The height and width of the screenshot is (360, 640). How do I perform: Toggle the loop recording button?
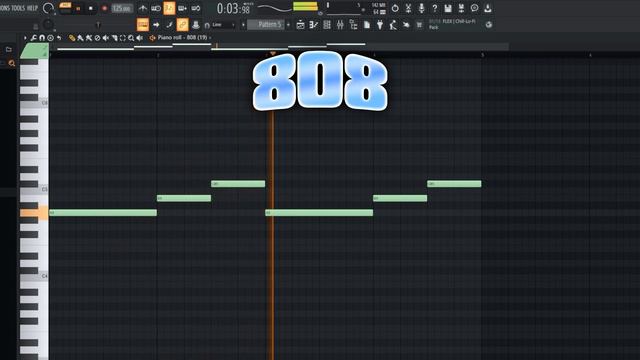coord(196,8)
